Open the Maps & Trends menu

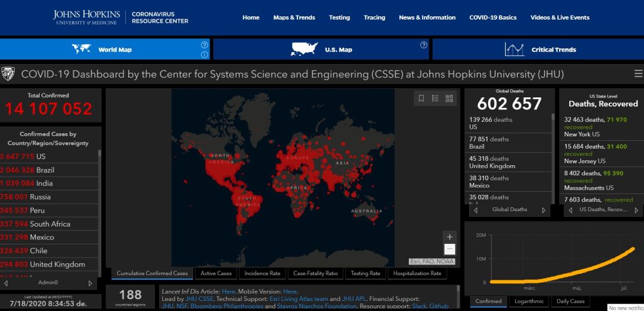(x=294, y=18)
